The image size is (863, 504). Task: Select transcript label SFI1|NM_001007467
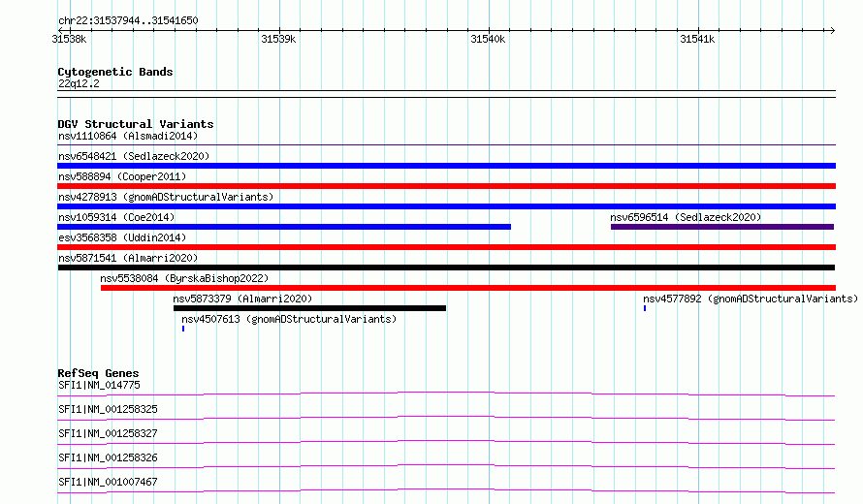(108, 482)
